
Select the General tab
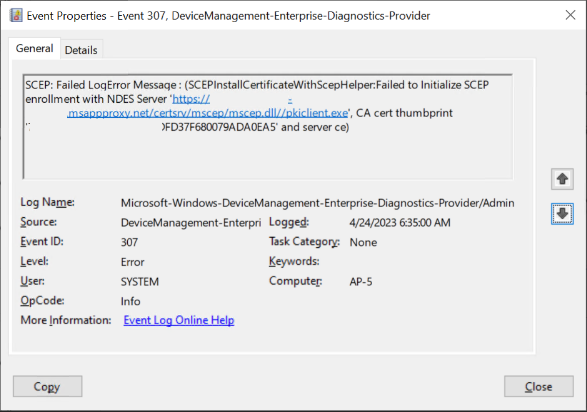(x=34, y=48)
